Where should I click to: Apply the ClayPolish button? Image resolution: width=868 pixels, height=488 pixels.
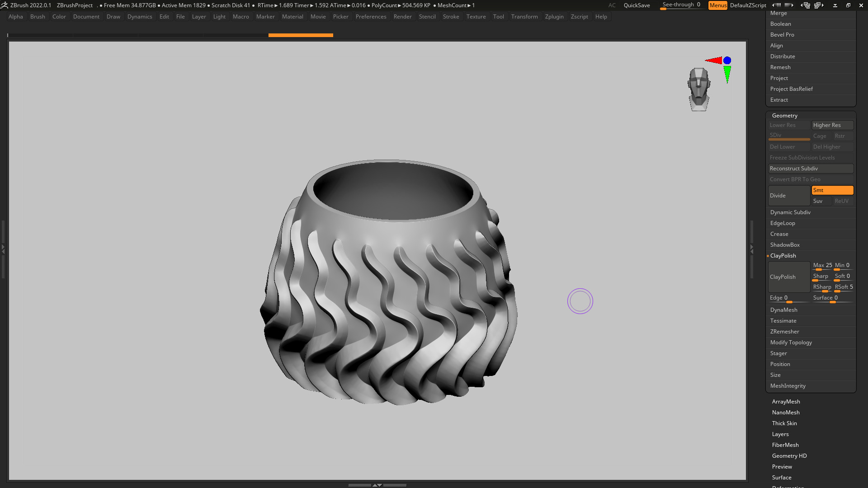[789, 277]
